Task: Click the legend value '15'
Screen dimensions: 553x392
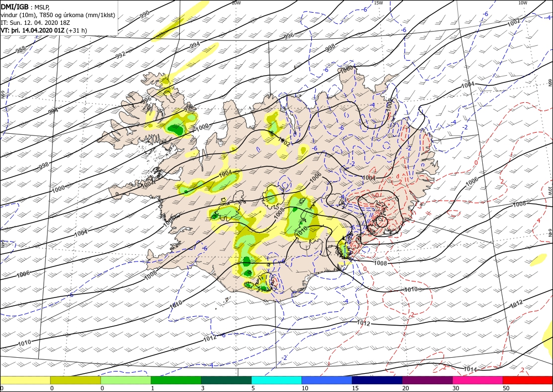Action: pyautogui.click(x=355, y=388)
